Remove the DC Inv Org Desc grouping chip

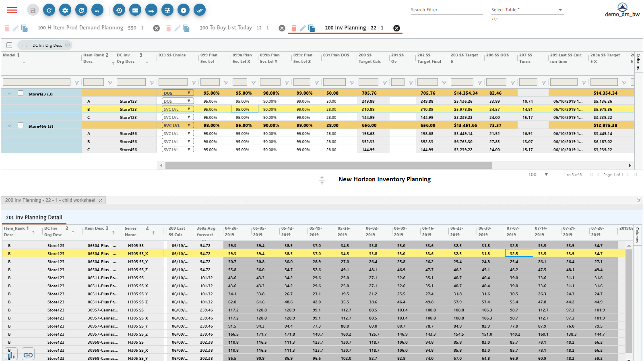pos(68,45)
